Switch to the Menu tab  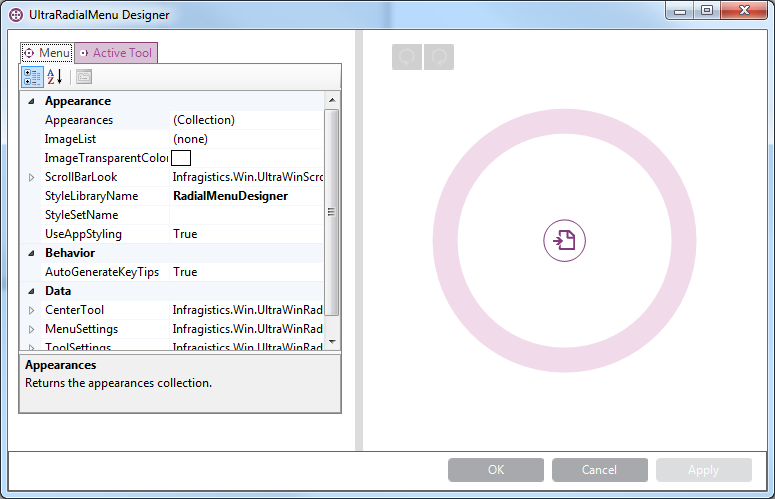click(x=47, y=53)
